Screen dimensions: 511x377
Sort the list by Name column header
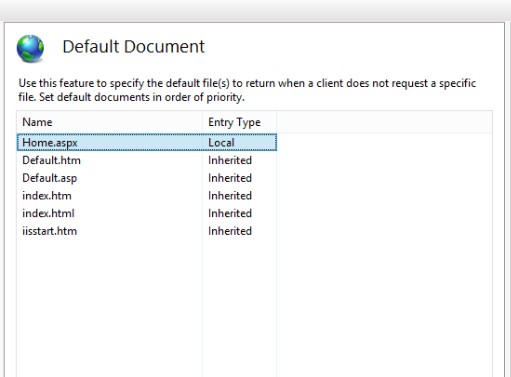[109, 122]
